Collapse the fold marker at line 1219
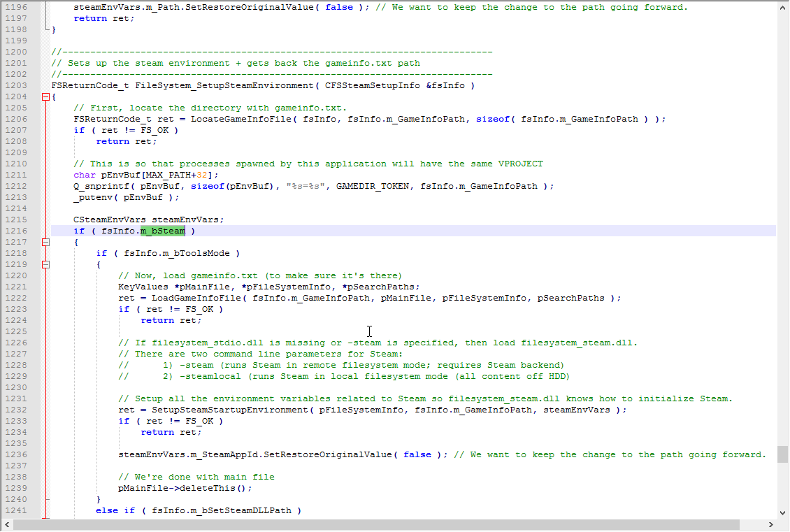Viewport: 790px width, 532px height. 45,264
